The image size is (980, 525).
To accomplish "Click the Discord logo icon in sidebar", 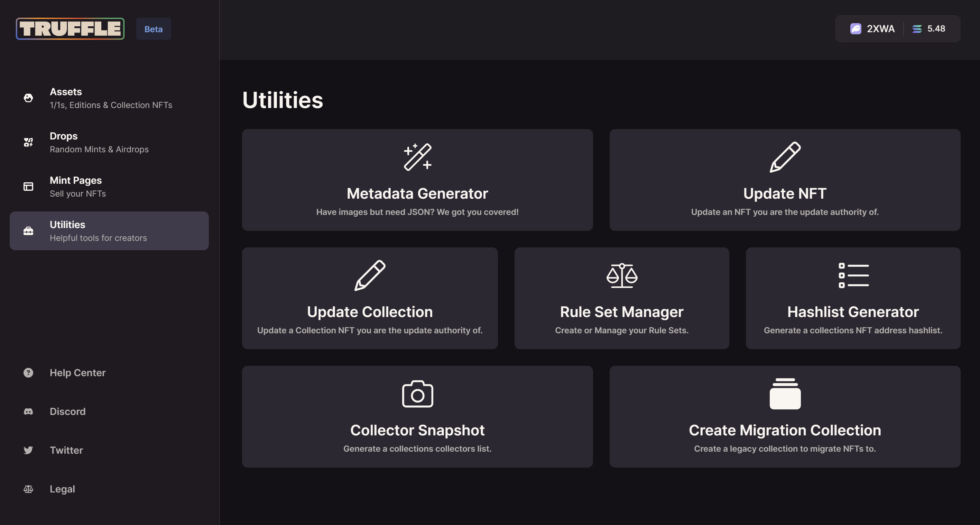I will [28, 411].
